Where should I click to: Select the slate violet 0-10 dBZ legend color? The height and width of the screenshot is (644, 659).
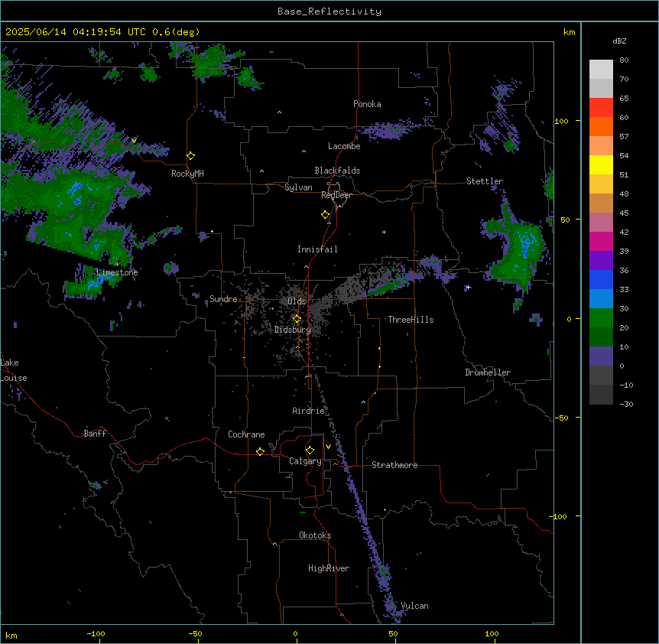601,356
